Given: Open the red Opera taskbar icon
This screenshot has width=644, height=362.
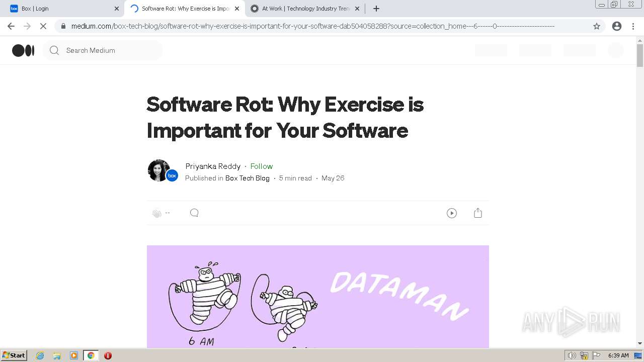Looking at the screenshot, I should pos(108,355).
